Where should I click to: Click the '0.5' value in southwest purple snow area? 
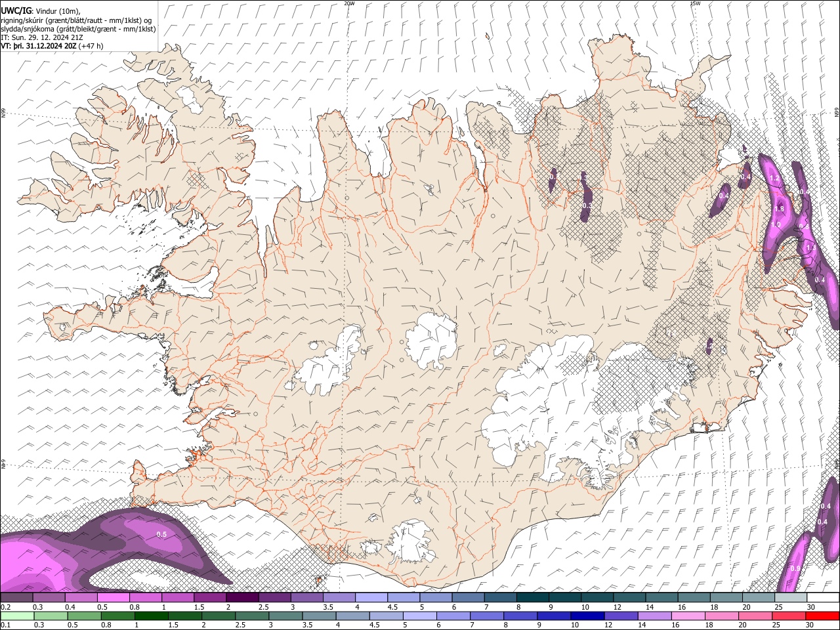[x=161, y=535]
